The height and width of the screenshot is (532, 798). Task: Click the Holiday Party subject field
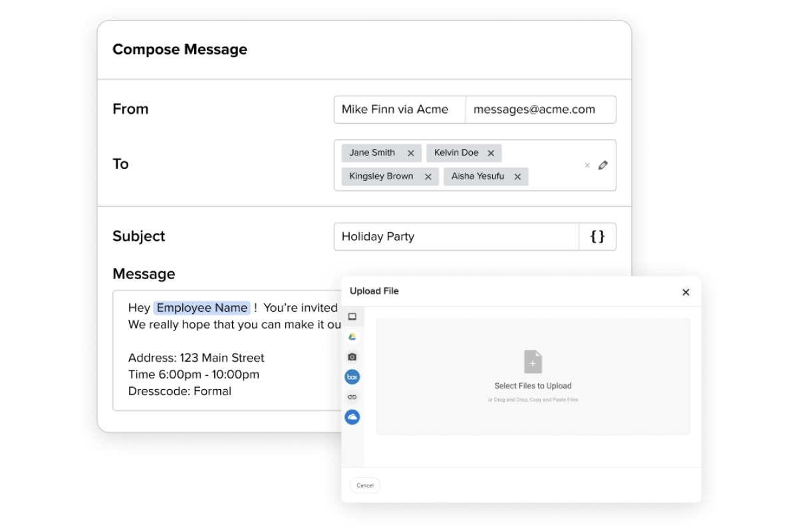pos(456,236)
